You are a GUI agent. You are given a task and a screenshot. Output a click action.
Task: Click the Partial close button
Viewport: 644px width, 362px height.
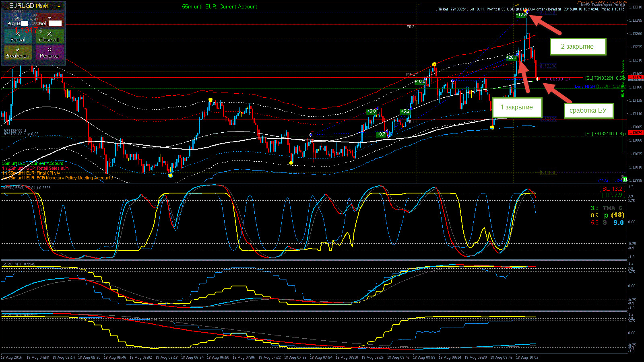[x=18, y=36]
